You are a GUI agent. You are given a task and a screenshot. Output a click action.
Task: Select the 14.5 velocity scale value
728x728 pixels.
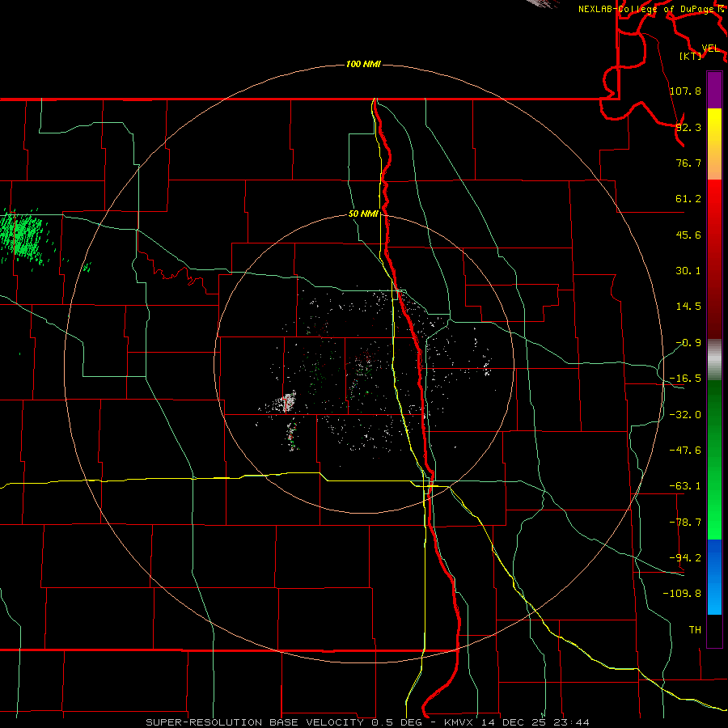(x=688, y=307)
